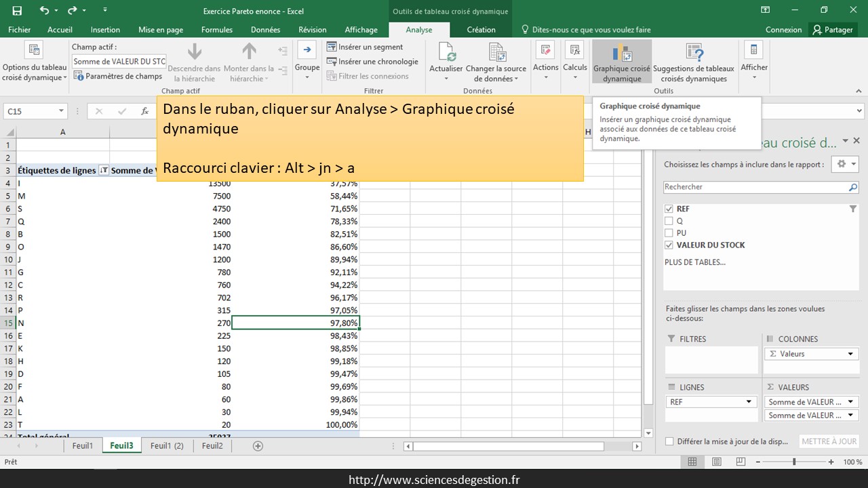Open Suggestions de tableaux croisés dynamiques
Image resolution: width=868 pixels, height=488 pixels.
pos(693,54)
